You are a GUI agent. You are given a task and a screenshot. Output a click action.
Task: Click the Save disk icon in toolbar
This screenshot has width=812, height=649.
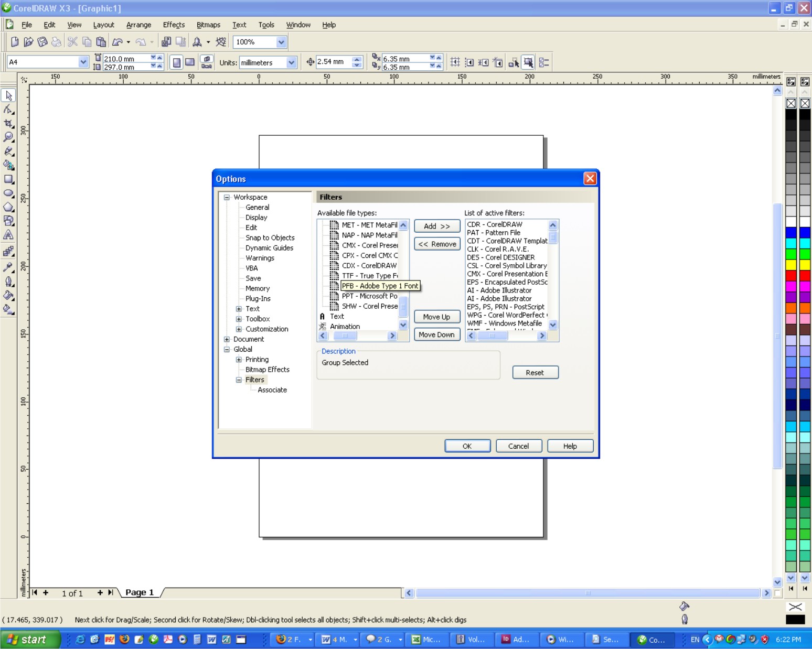click(x=42, y=42)
